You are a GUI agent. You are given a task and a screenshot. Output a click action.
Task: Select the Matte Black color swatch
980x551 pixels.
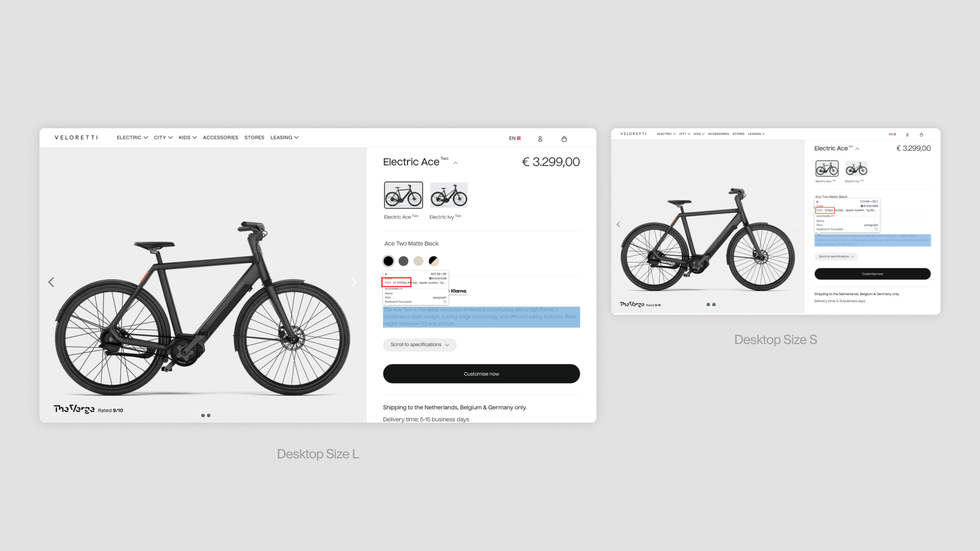[x=389, y=261]
